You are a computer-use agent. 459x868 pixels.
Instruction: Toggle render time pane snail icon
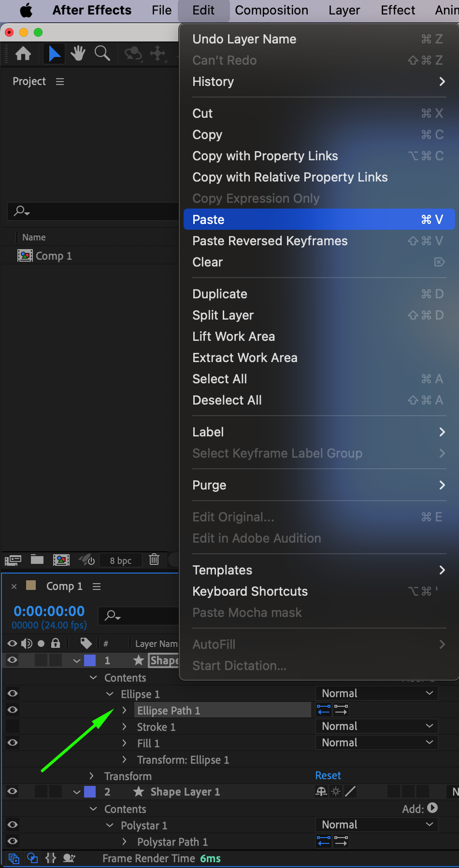pos(69,858)
